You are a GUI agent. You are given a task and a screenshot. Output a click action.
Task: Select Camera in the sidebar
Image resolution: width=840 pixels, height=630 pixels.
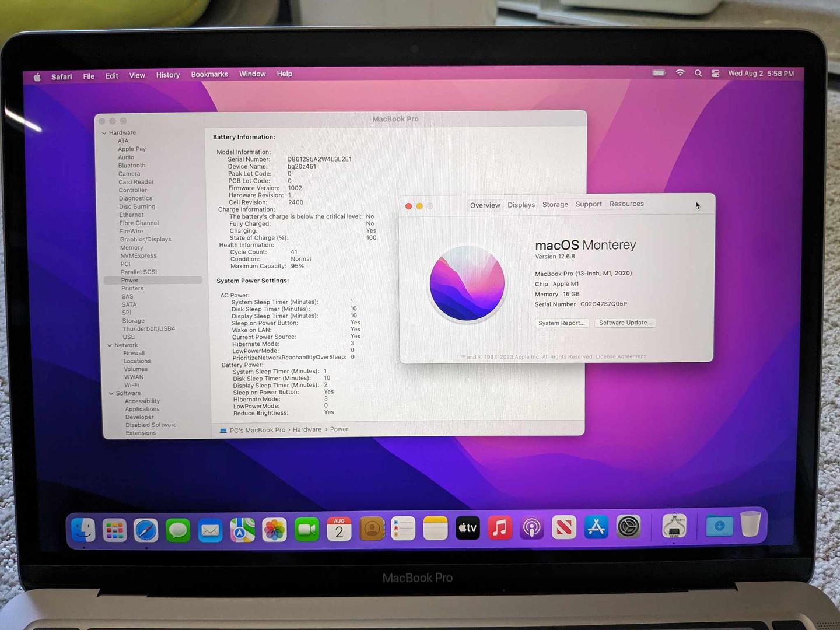click(129, 174)
